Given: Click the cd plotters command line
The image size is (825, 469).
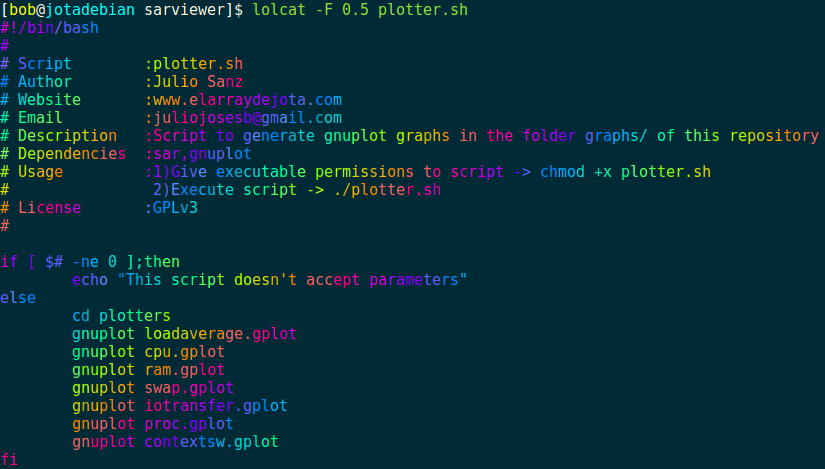Looking at the screenshot, I should click(x=122, y=316).
